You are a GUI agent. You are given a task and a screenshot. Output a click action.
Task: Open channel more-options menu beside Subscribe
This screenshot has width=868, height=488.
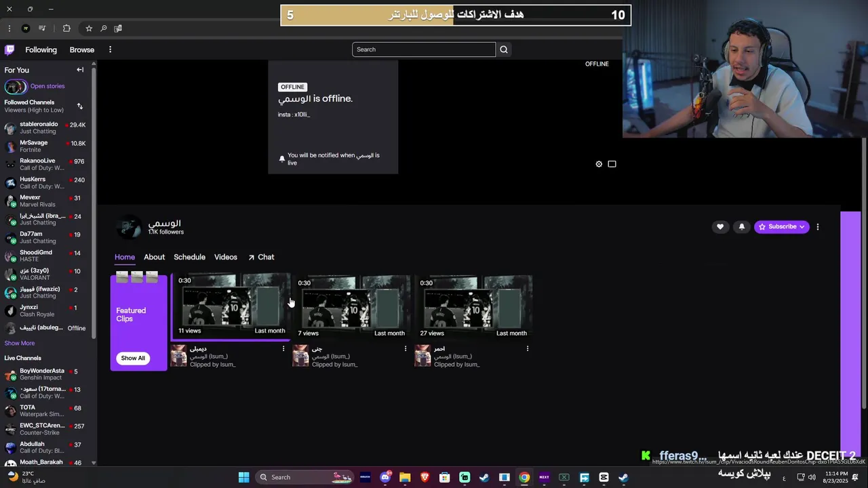pos(818,227)
